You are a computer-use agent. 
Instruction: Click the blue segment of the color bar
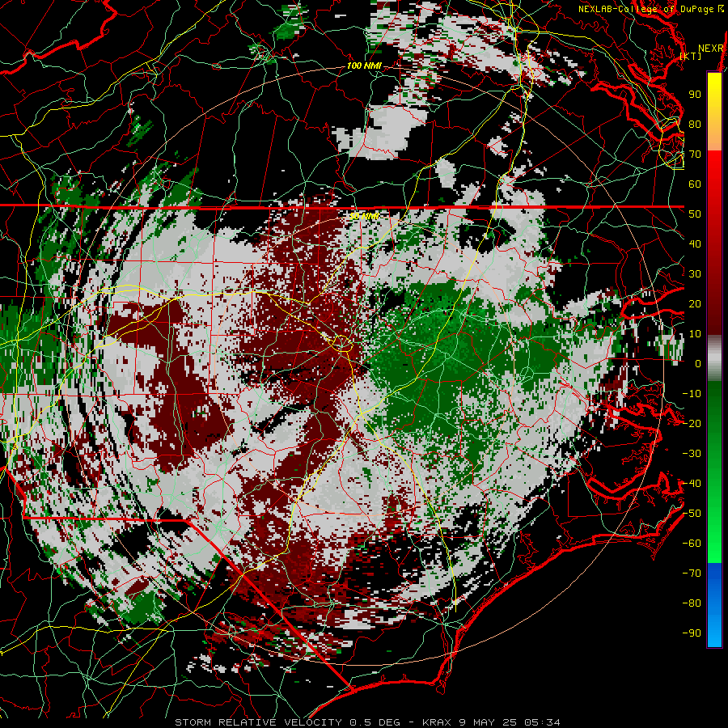click(714, 604)
